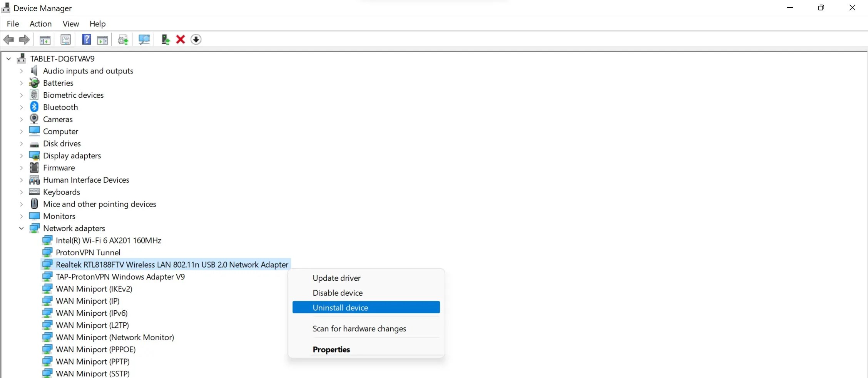Image resolution: width=868 pixels, height=378 pixels.
Task: Select the Intel Wi-Fi 6 AX201 adapter
Action: [x=108, y=240]
